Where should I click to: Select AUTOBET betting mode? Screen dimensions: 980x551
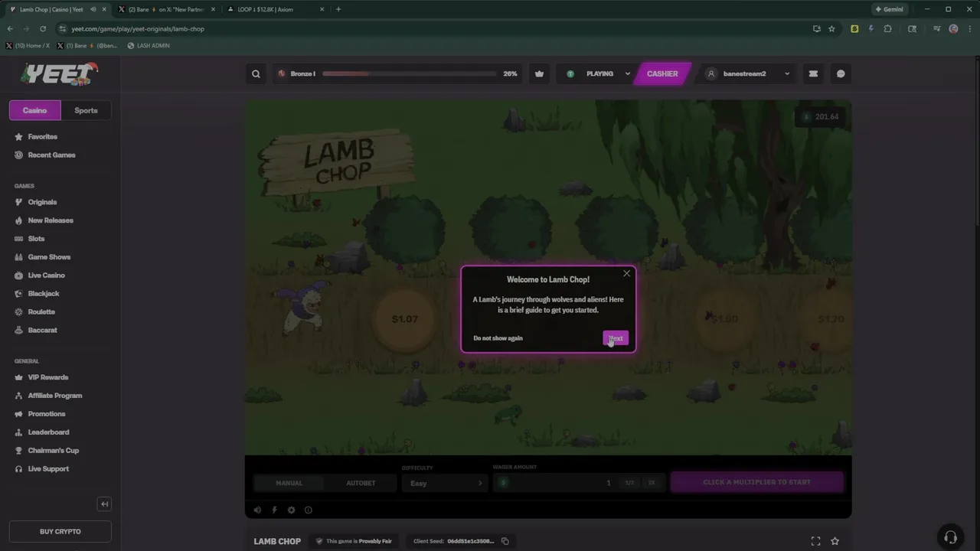[x=361, y=483]
